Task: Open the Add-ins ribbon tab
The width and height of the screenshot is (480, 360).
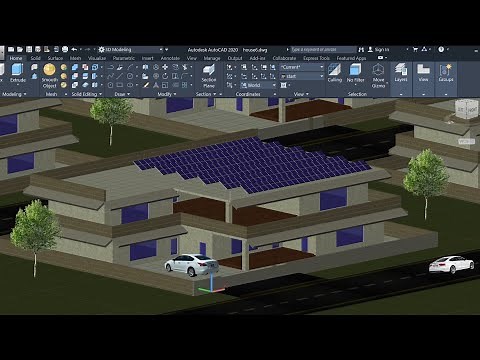Action: pyautogui.click(x=258, y=58)
